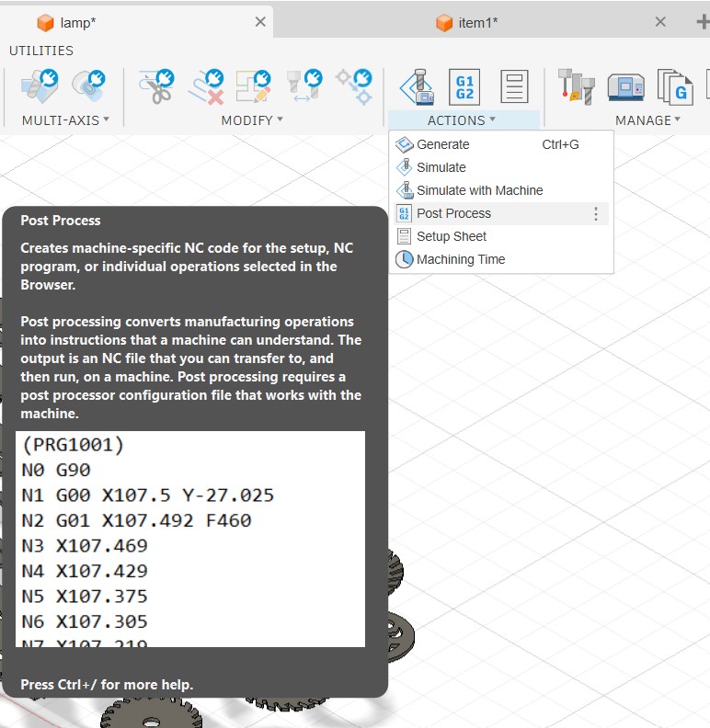
Task: Switch to the lamp* document tab
Action: tap(137, 22)
